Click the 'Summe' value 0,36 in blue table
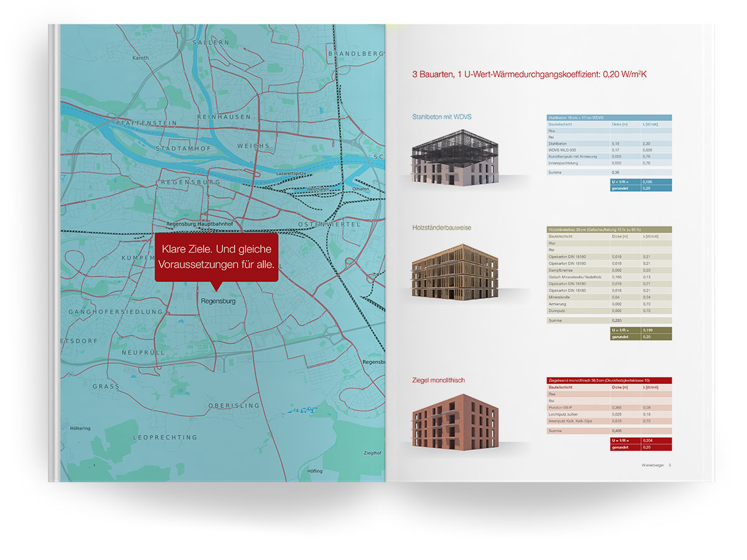The image size is (747, 560). 617,172
